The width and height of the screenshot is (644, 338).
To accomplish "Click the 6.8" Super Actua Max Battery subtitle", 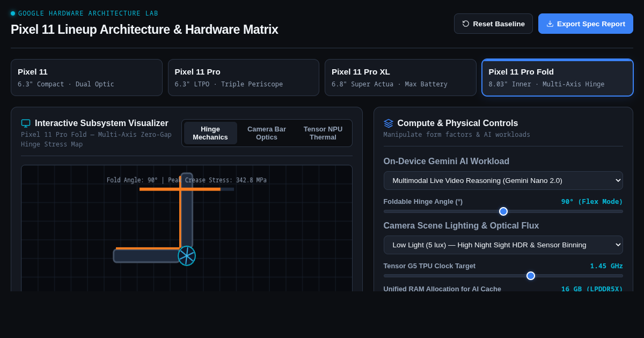I will point(390,84).
